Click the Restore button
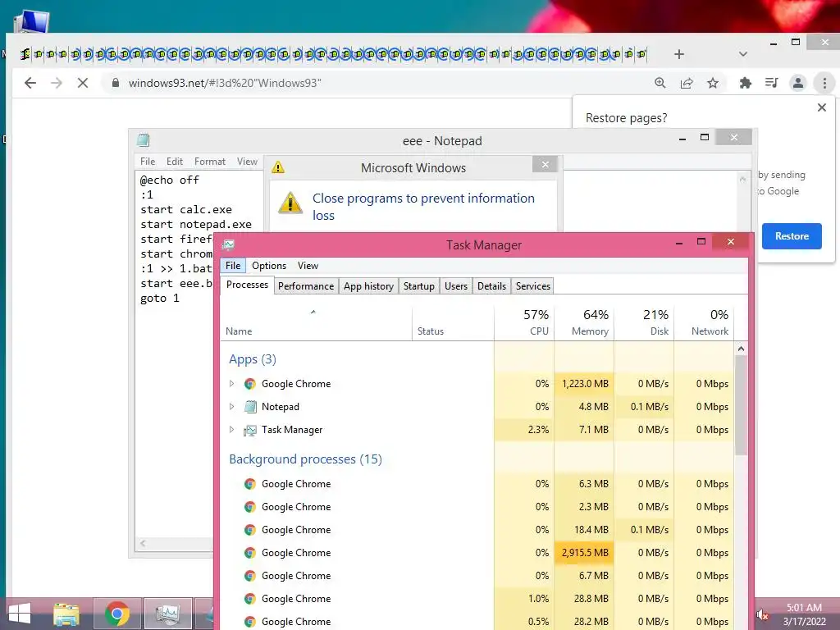The image size is (840, 630). (x=792, y=236)
